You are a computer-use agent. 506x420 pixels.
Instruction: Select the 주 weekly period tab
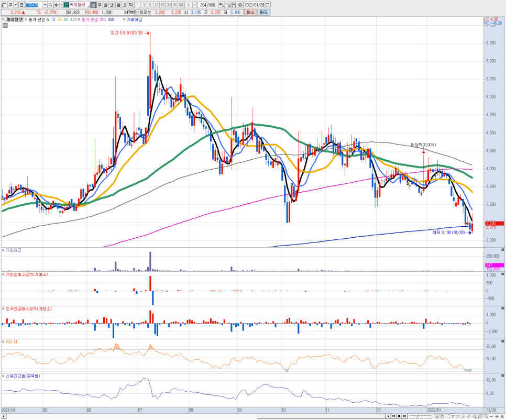[x=100, y=5]
